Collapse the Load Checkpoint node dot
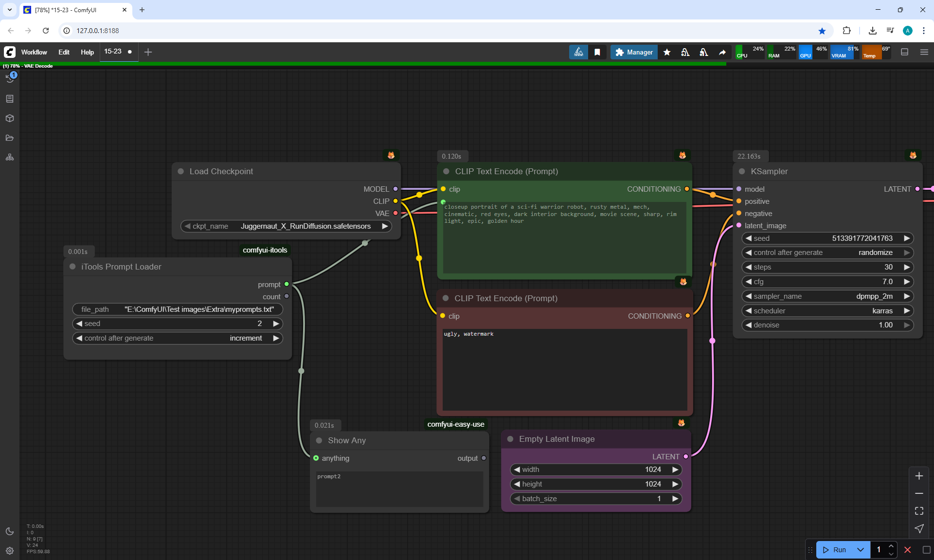This screenshot has width=934, height=560. coord(181,171)
